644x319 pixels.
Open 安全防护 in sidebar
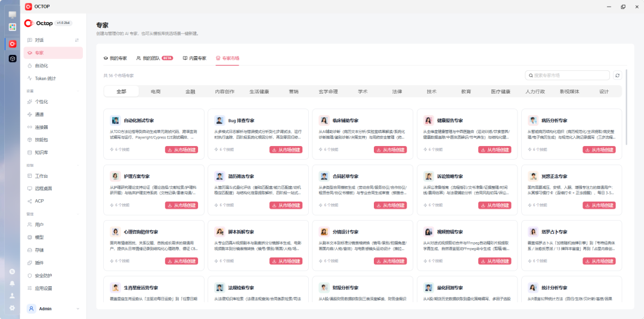(x=53, y=275)
